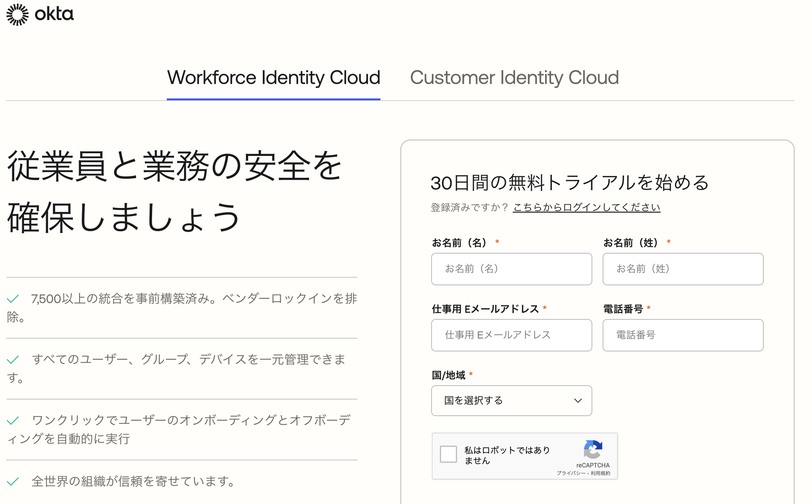The height and width of the screenshot is (504, 812).
Task: Click the dropdown arrow for country selection
Action: point(576,401)
